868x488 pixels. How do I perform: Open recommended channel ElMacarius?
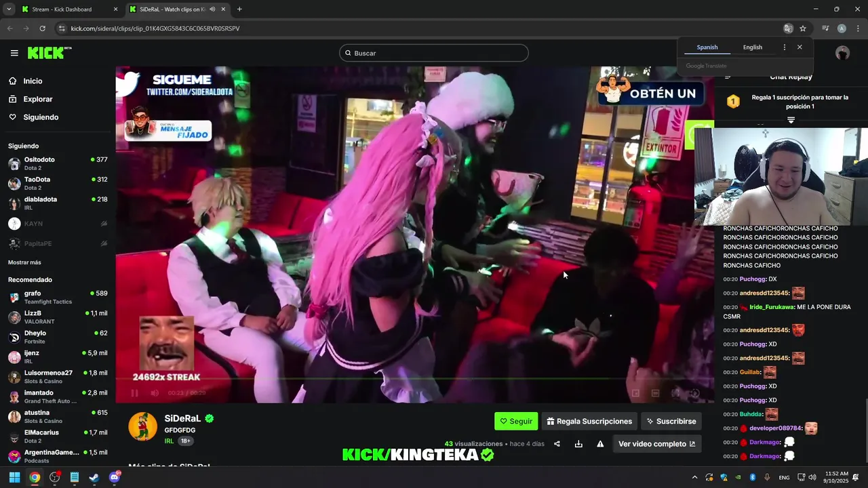click(58, 436)
